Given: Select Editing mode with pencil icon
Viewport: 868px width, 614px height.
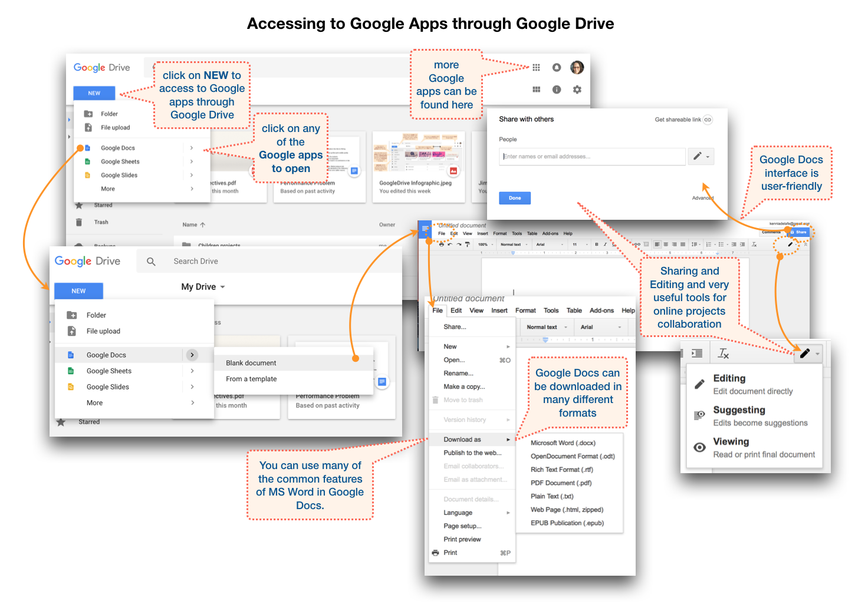Looking at the screenshot, I should (x=754, y=384).
